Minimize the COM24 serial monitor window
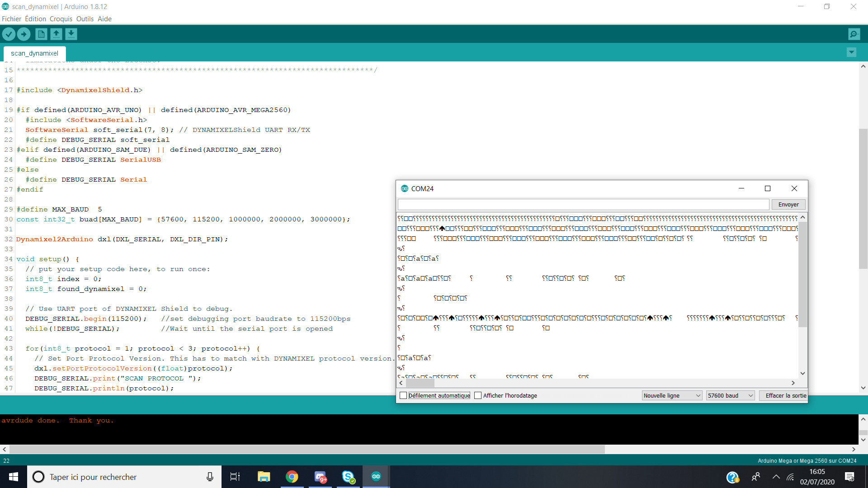 [x=741, y=188]
